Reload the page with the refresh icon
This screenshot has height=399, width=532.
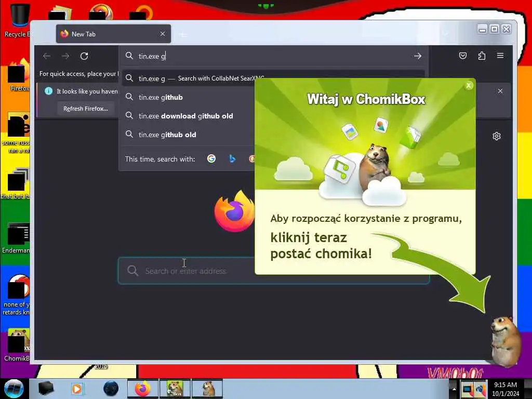[x=84, y=56]
